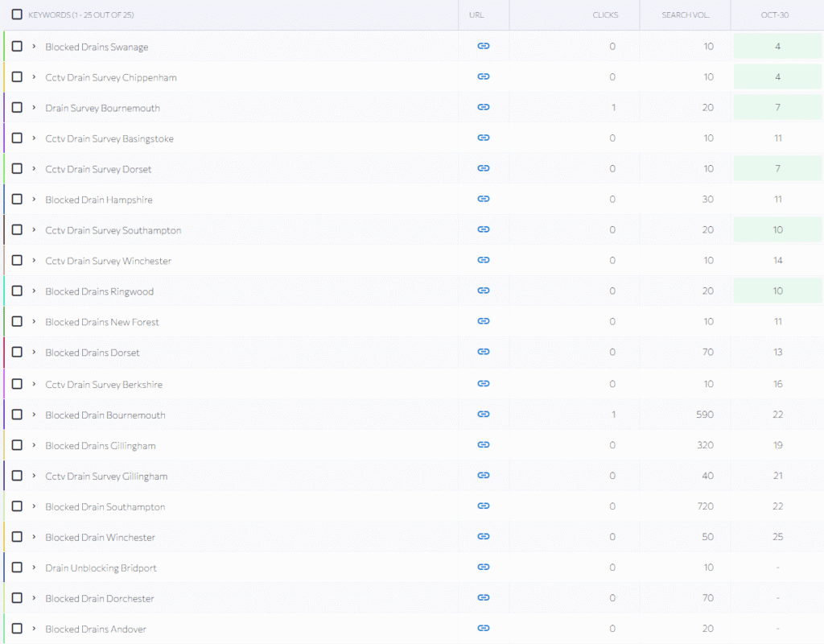Click search volume 320 for Blocked Drains Gillingham
824x644 pixels.
[705, 444]
